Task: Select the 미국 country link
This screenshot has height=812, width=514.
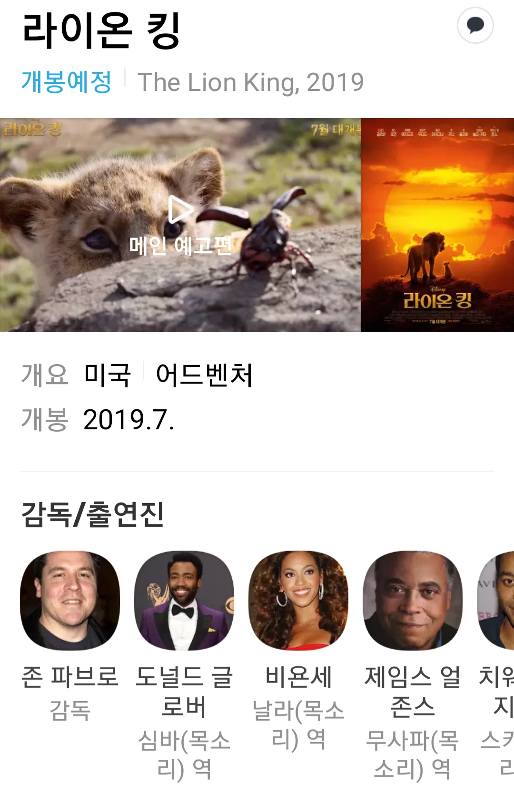Action: click(x=107, y=375)
